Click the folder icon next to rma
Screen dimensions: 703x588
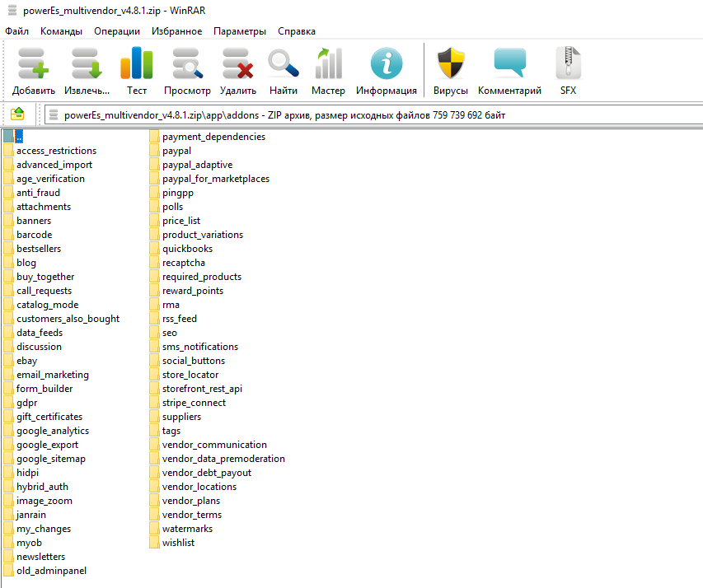point(154,305)
